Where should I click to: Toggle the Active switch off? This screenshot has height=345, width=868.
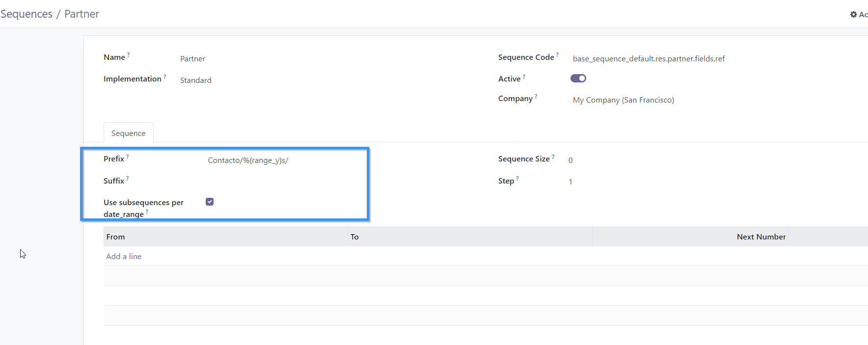pos(578,79)
